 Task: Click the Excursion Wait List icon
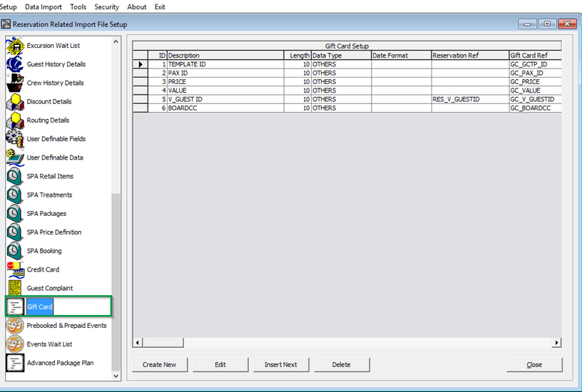(x=15, y=46)
